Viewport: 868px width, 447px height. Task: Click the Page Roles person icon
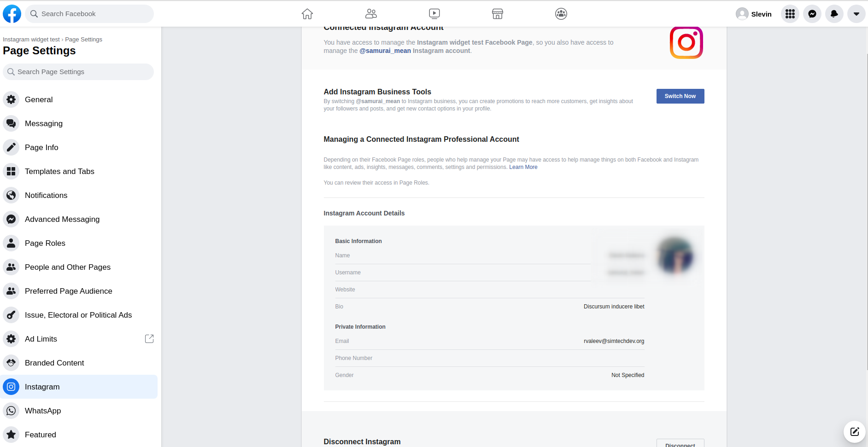11,243
